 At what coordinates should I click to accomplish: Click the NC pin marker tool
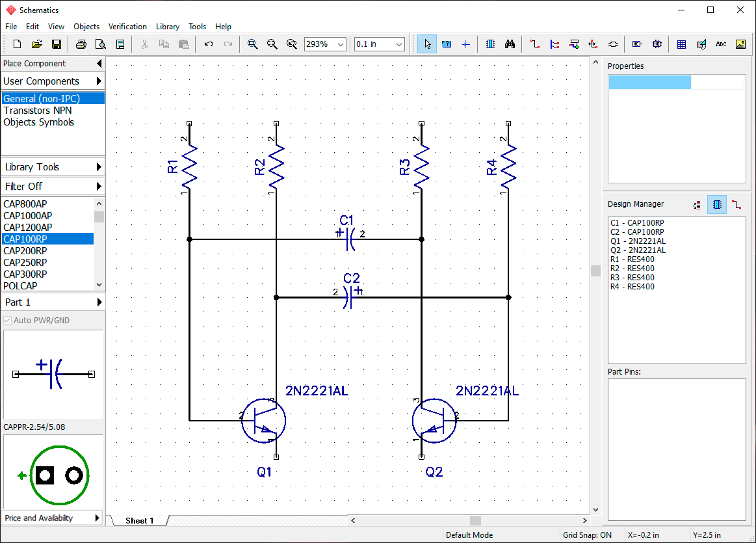pyautogui.click(x=637, y=44)
